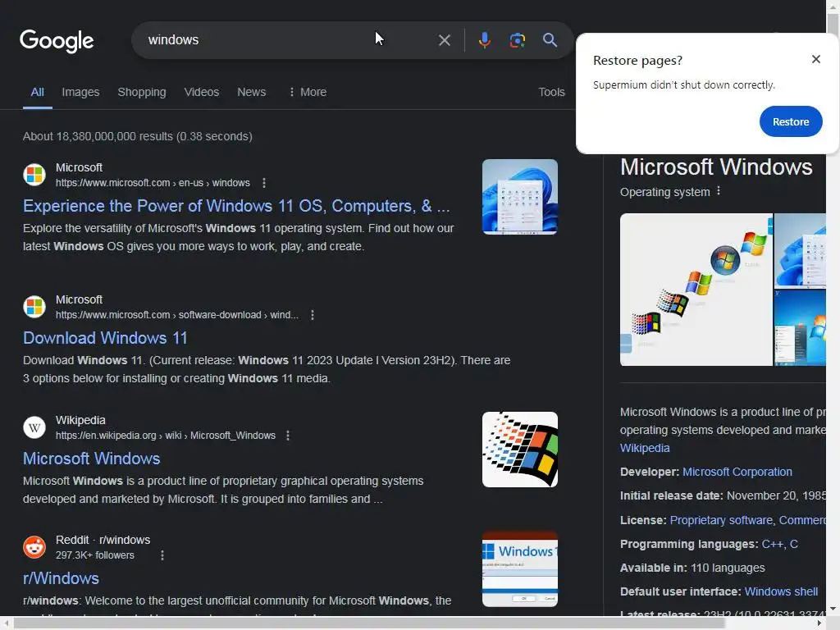Open Experience the Power of Windows 11 link
Viewport: 840px width, 630px height.
tap(236, 206)
